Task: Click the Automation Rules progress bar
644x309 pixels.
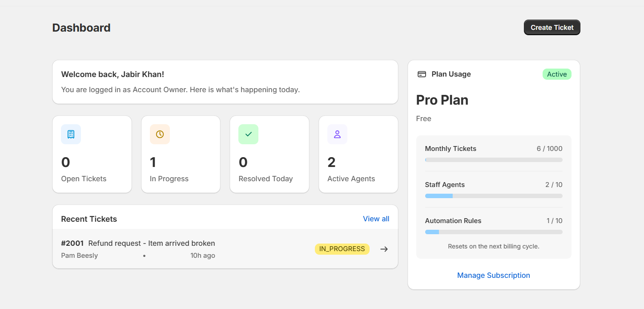Action: point(494,232)
